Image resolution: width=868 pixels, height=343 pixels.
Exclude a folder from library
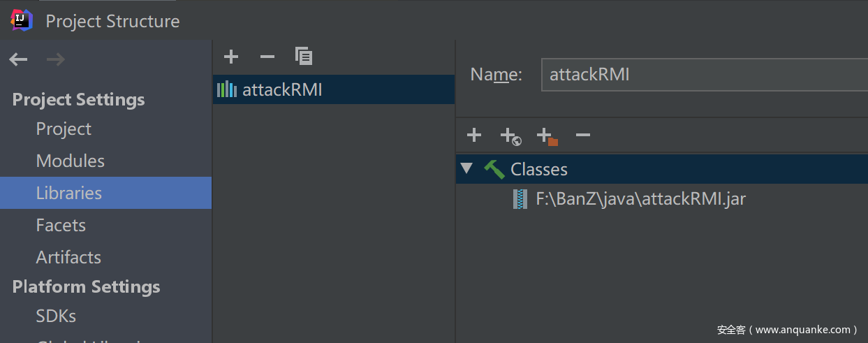point(547,136)
